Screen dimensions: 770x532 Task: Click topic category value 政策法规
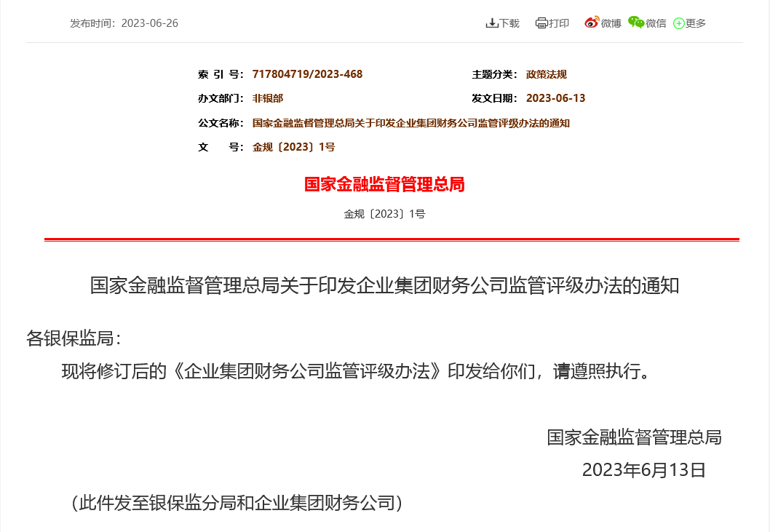coord(546,74)
